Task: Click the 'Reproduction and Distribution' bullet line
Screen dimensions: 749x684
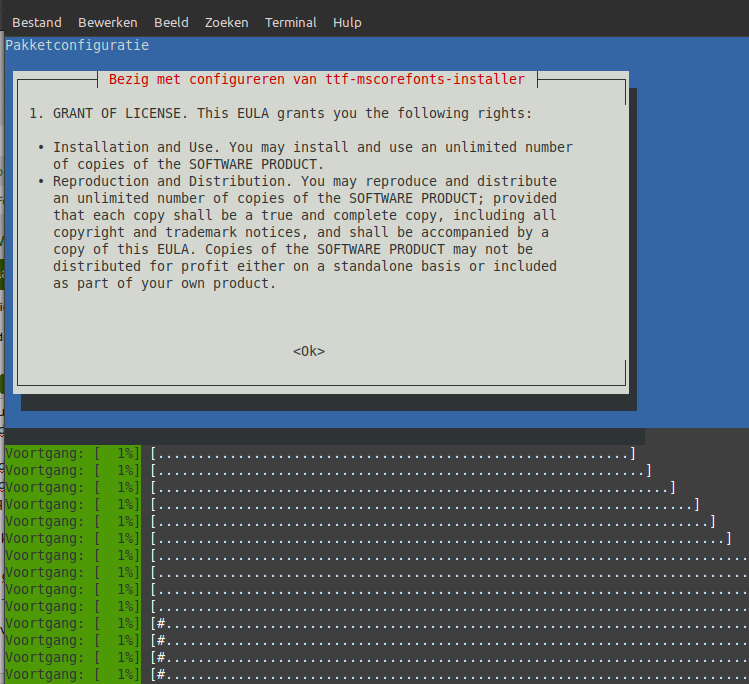Action: 297,181
